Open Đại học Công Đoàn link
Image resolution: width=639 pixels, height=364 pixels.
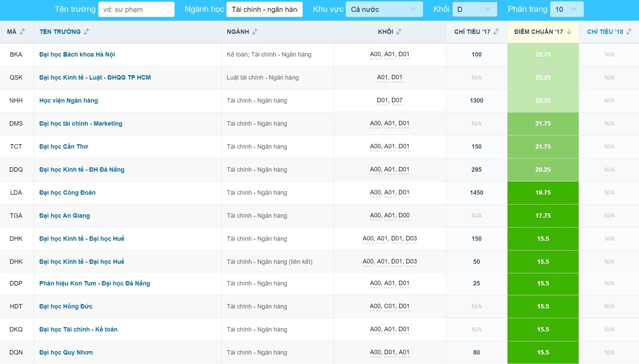tap(67, 193)
